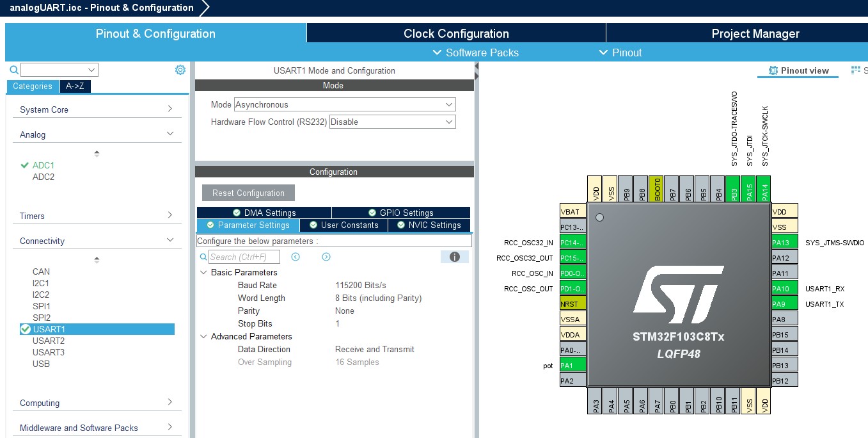Go to the next parameter search result arrow
Viewport: 868px width, 438px height.
(326, 257)
